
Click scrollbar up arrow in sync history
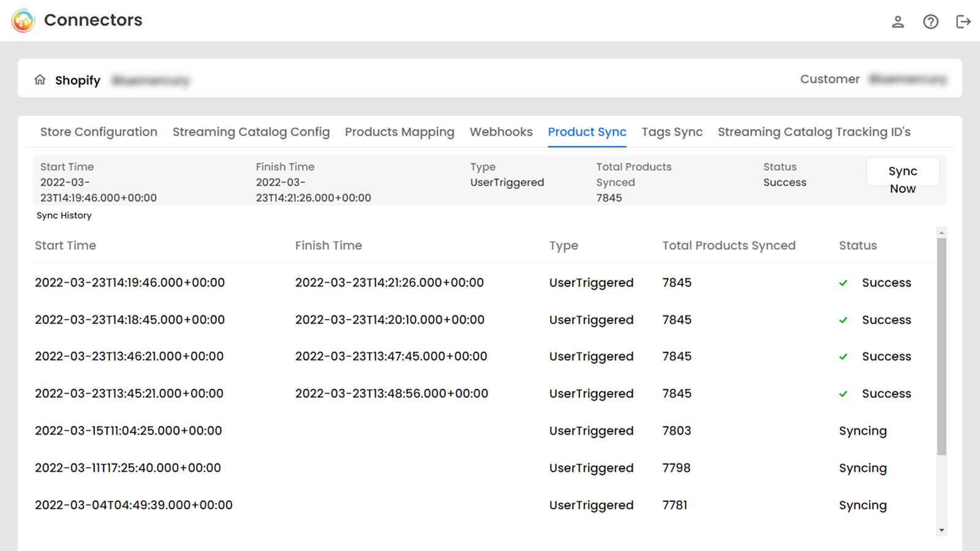click(942, 233)
